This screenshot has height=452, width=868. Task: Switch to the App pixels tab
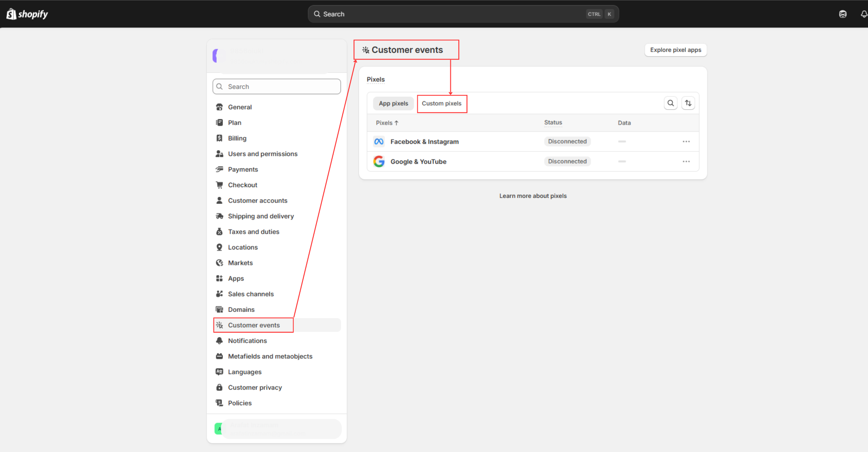(393, 104)
